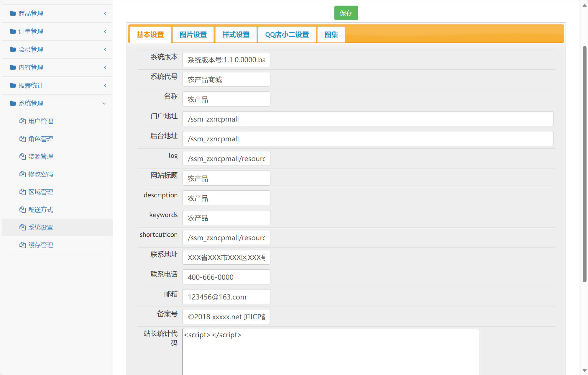The image size is (588, 375).
Task: Click the 修改密码 icon
Action: click(x=23, y=174)
